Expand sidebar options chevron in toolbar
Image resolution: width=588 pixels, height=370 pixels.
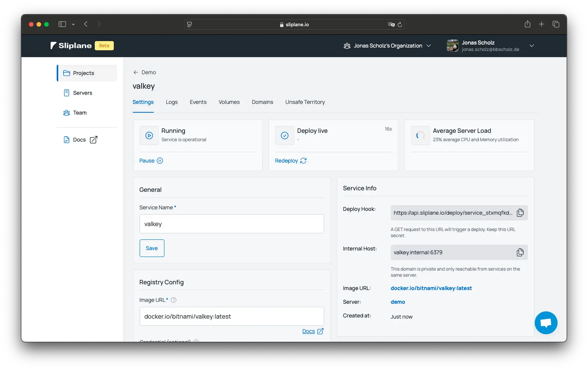click(x=73, y=24)
